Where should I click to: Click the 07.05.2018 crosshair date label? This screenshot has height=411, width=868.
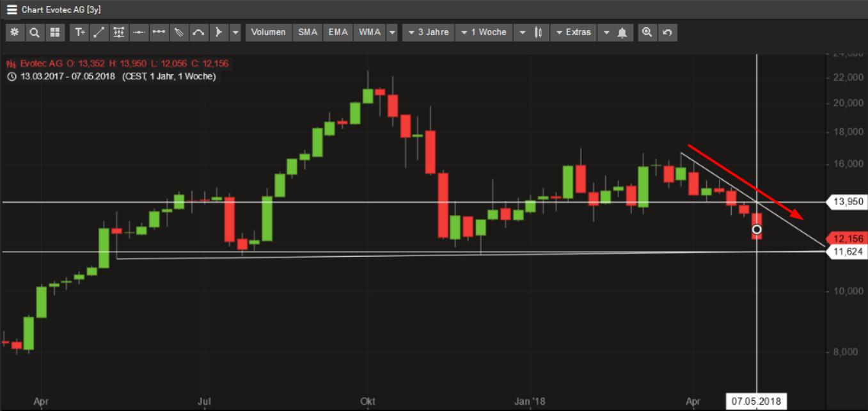pyautogui.click(x=757, y=402)
